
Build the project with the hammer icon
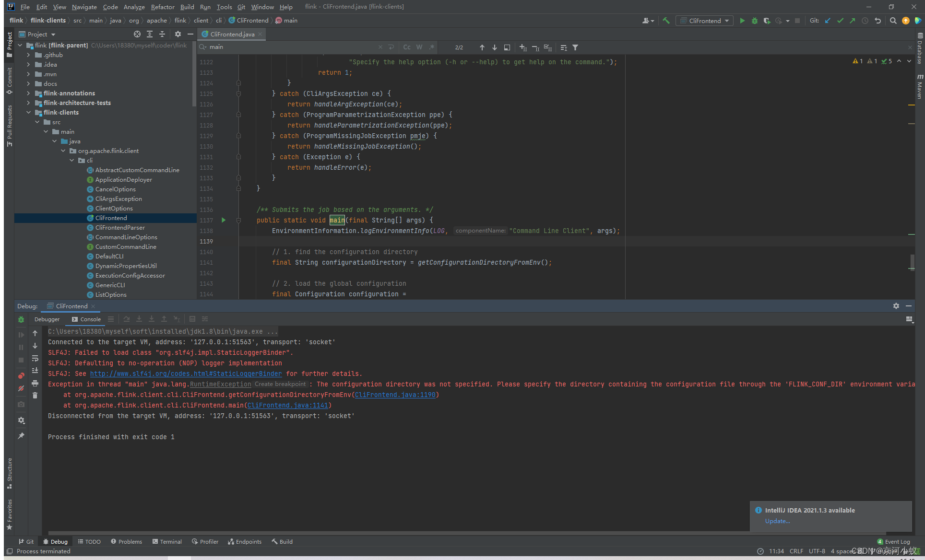(666, 21)
